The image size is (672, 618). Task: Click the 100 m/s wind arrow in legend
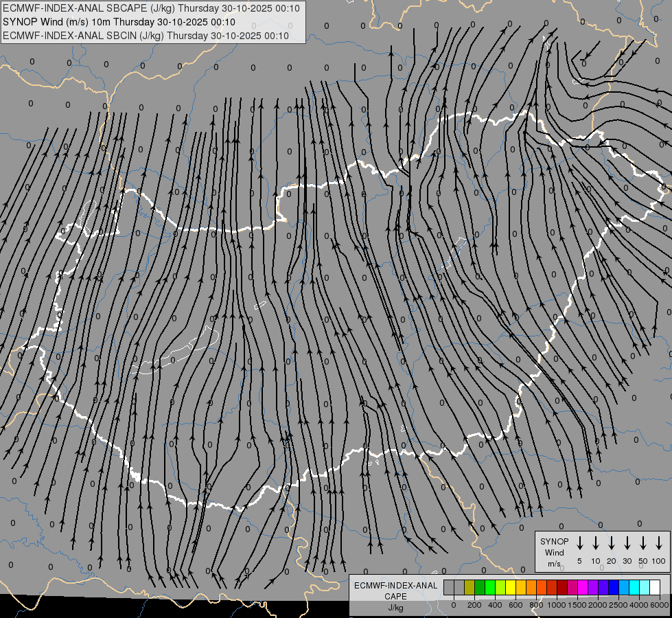(659, 543)
